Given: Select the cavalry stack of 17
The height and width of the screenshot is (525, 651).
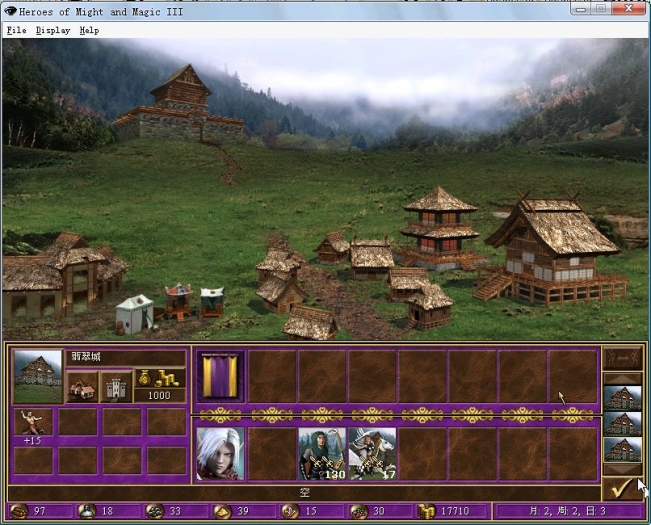Looking at the screenshot, I should pyautogui.click(x=372, y=454).
